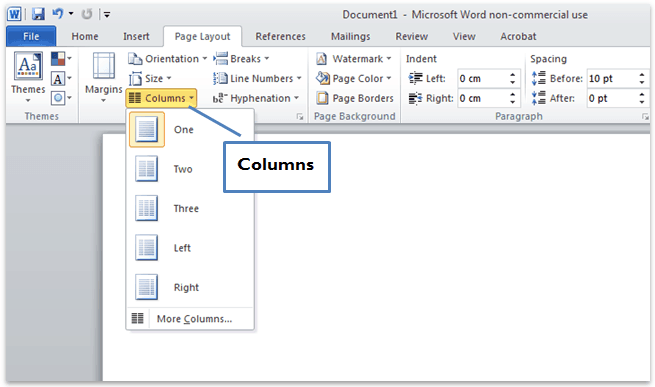The image size is (655, 387).
Task: Open the File tab
Action: coord(31,36)
